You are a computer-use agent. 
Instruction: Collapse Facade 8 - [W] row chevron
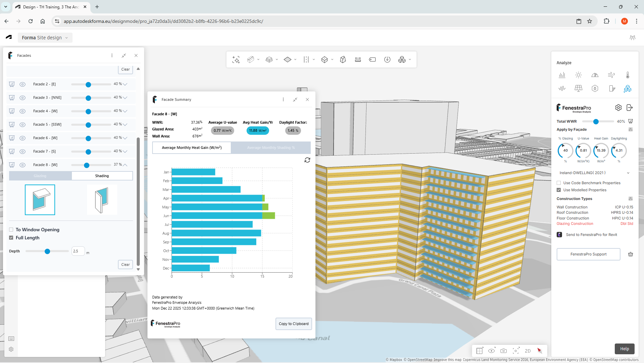point(125,165)
